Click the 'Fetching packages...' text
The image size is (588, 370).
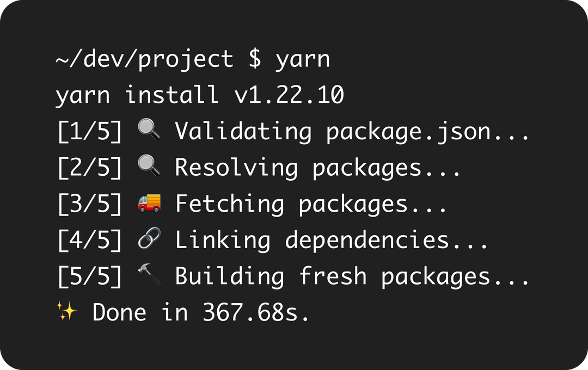pos(311,204)
